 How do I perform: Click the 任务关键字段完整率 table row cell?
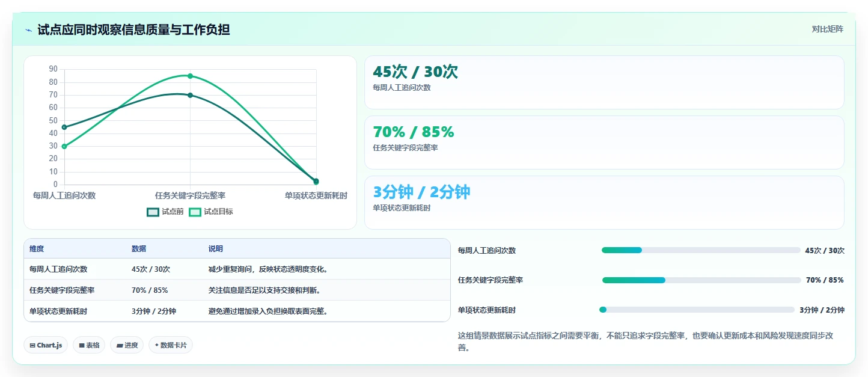62,290
